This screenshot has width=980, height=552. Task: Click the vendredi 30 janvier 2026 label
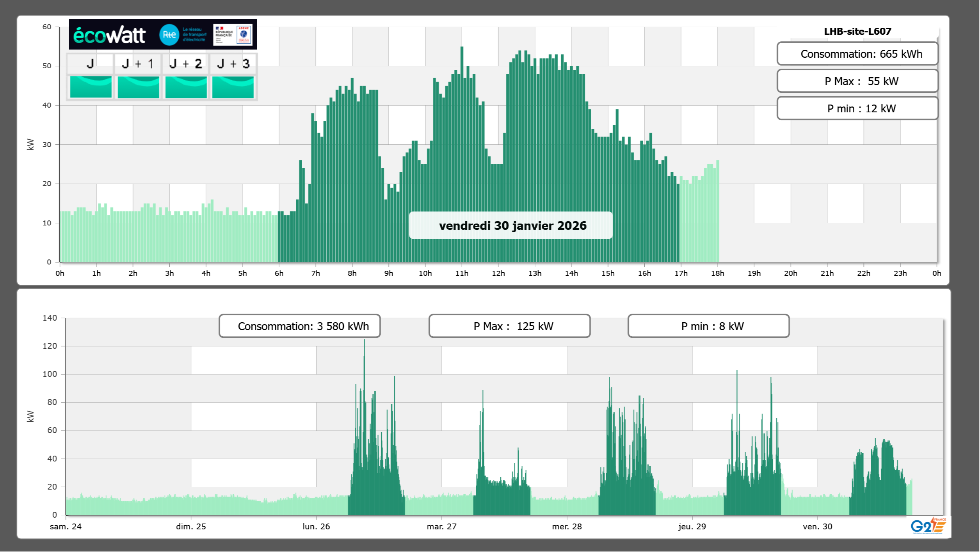click(x=510, y=225)
